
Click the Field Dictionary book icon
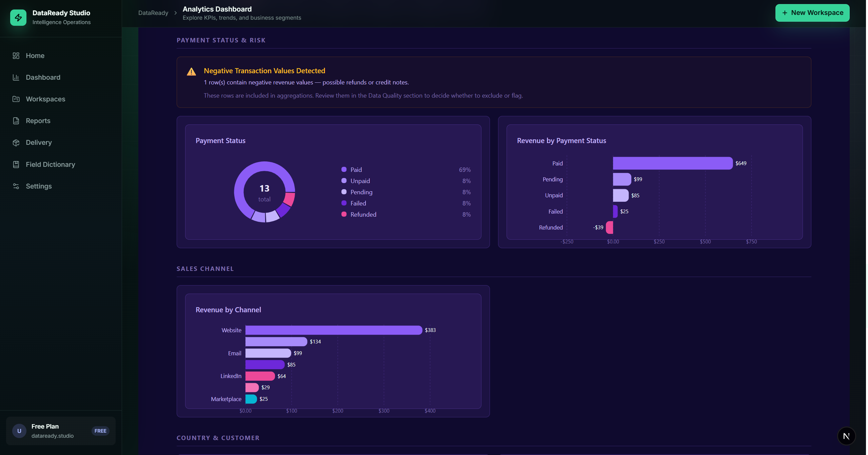pyautogui.click(x=16, y=164)
